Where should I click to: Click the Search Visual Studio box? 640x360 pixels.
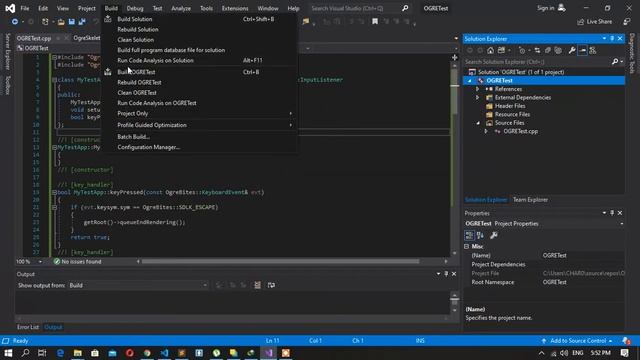[x=359, y=8]
